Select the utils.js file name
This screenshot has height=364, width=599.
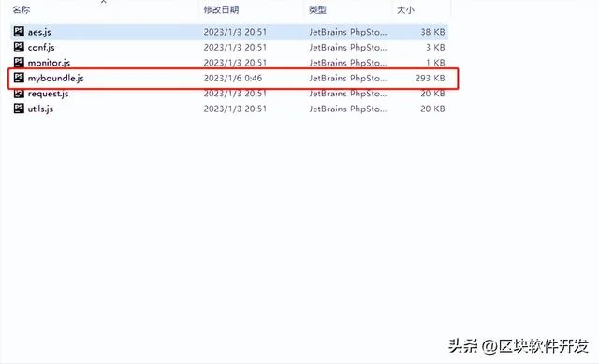coord(40,109)
